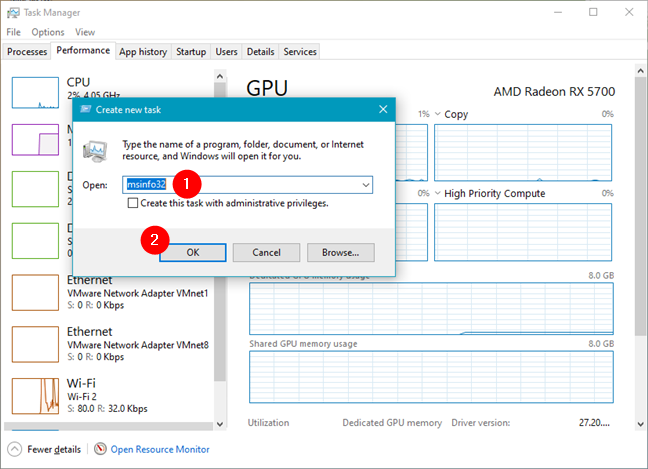This screenshot has width=648, height=469.
Task: Open the Copy graph engine dropdown
Action: pos(437,114)
